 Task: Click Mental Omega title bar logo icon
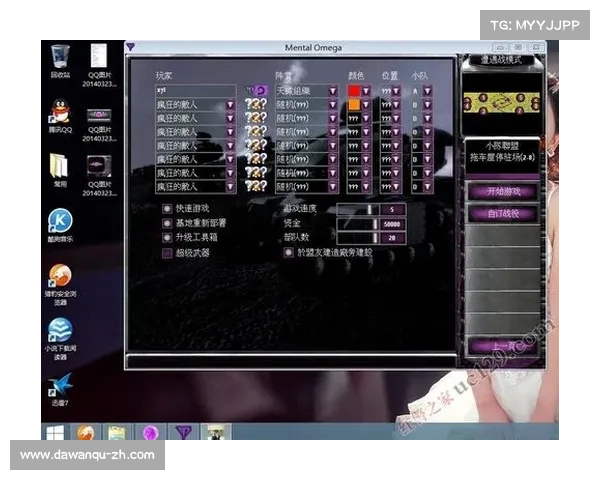[x=130, y=47]
